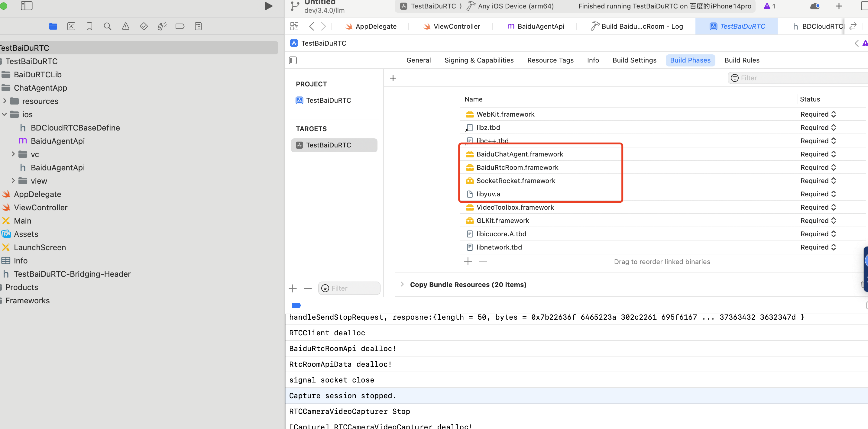The image size is (868, 429).
Task: Expand the view folder
Action: tap(13, 180)
